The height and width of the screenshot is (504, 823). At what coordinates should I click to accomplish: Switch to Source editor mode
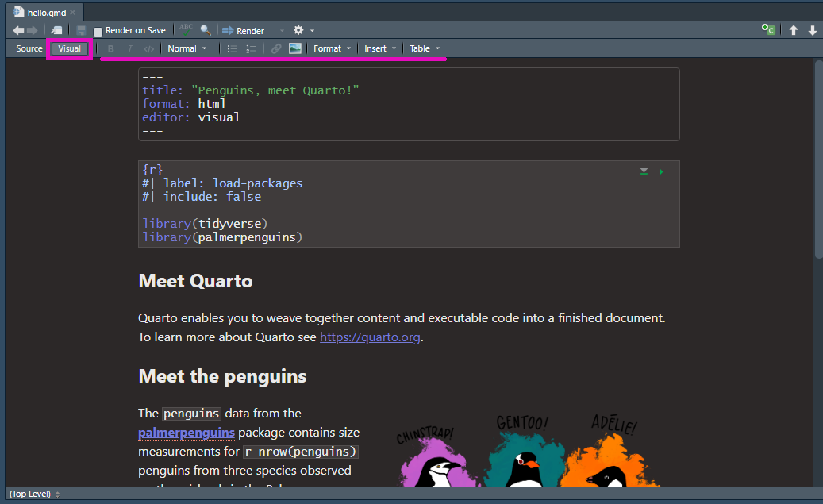[x=29, y=48]
